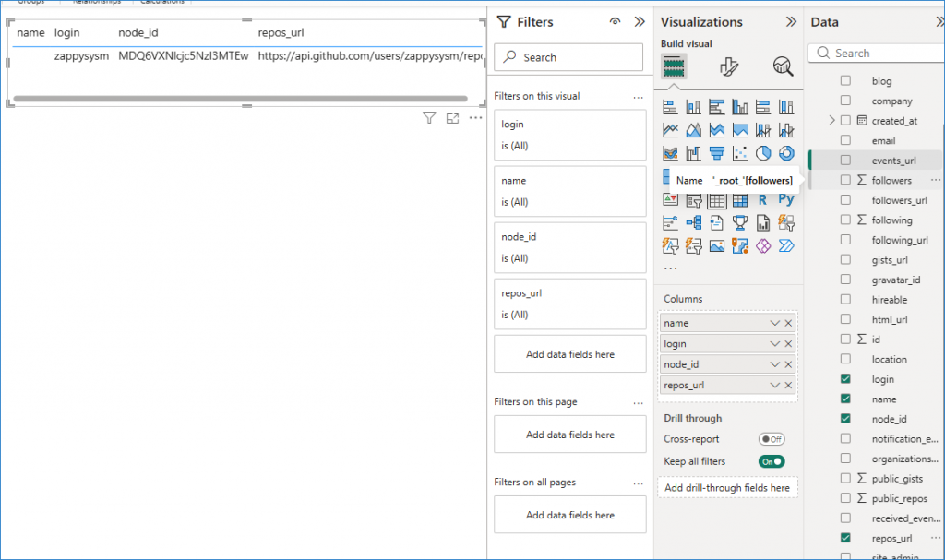Open dropdown for node_id column field

click(x=774, y=364)
